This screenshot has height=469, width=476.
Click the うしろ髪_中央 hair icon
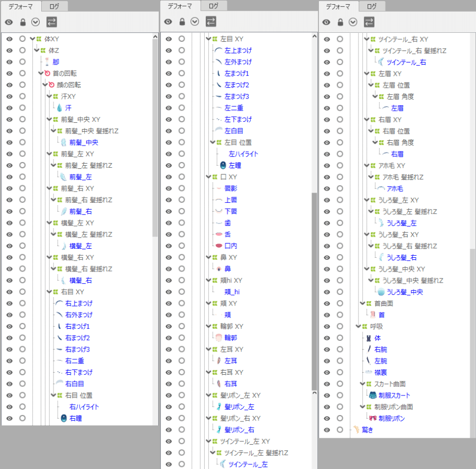pos(381,292)
